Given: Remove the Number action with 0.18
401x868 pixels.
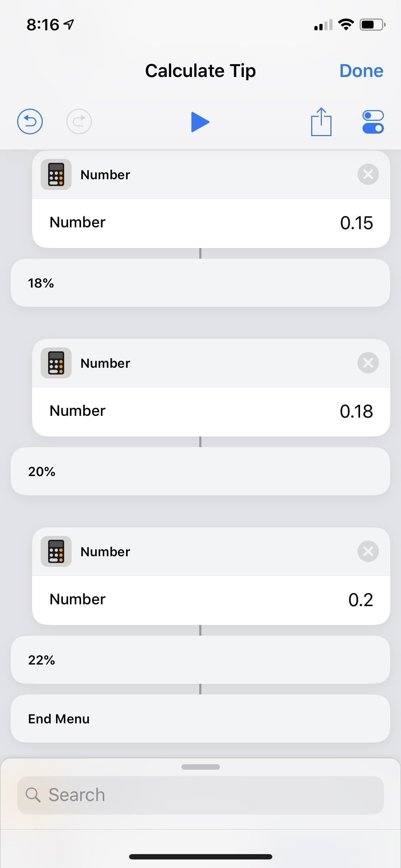Looking at the screenshot, I should (x=368, y=363).
